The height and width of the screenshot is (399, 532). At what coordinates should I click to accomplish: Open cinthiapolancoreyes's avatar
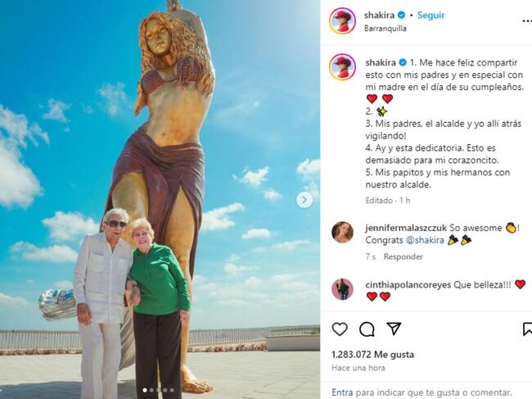(342, 289)
